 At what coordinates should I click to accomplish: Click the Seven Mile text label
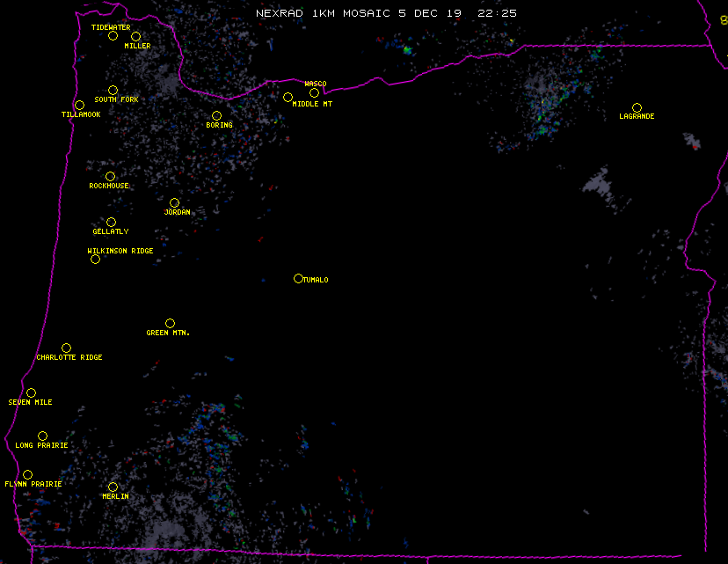[x=31, y=402]
